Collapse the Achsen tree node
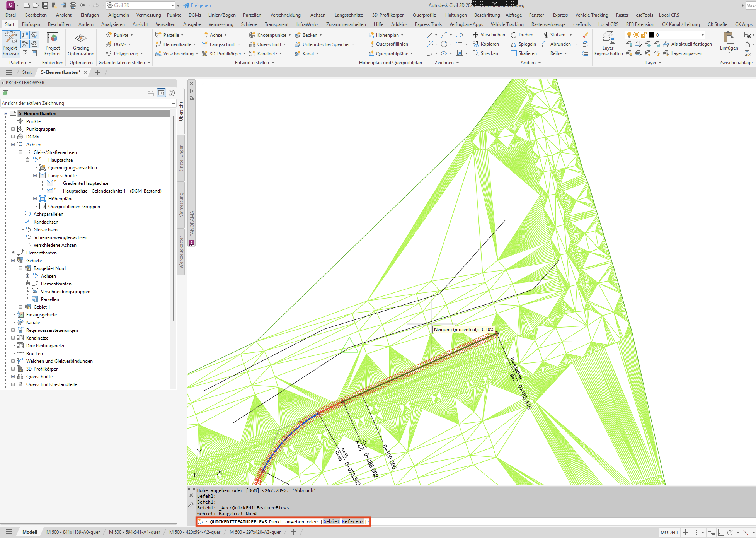756x538 pixels. point(13,145)
